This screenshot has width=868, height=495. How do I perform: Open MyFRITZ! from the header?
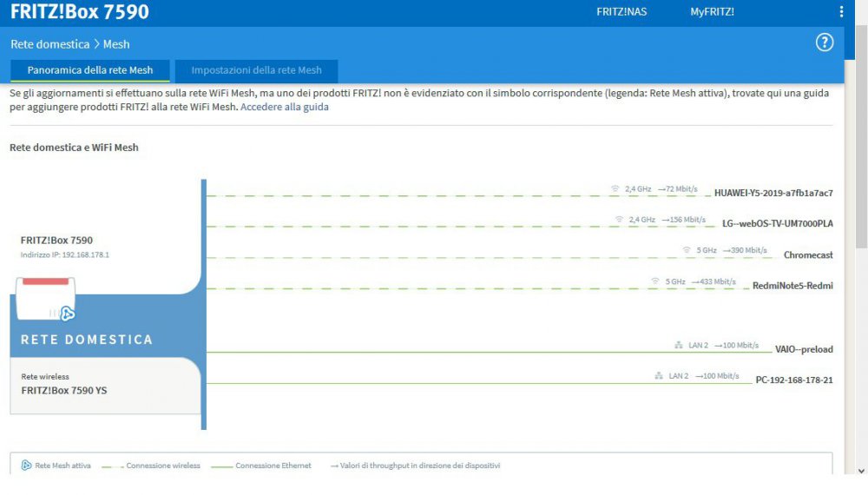tap(712, 12)
